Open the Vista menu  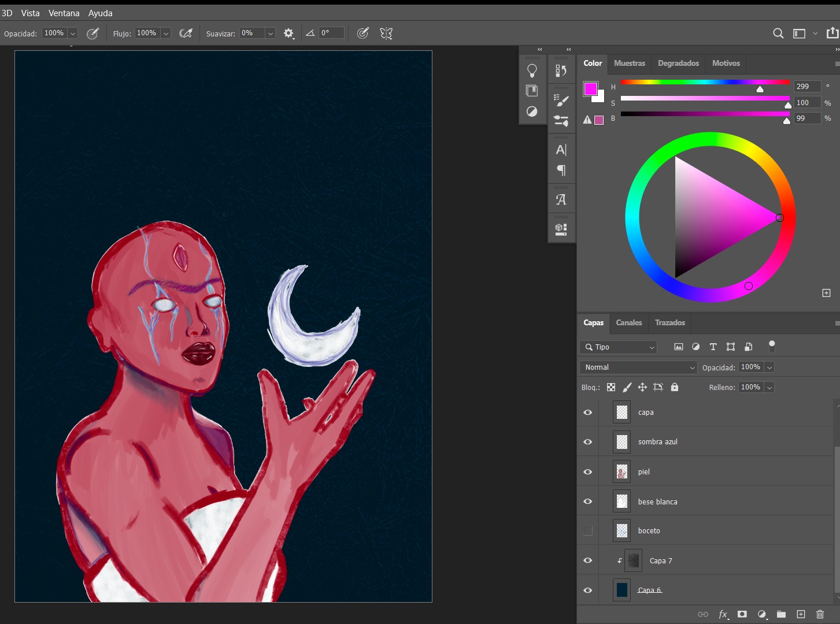30,13
